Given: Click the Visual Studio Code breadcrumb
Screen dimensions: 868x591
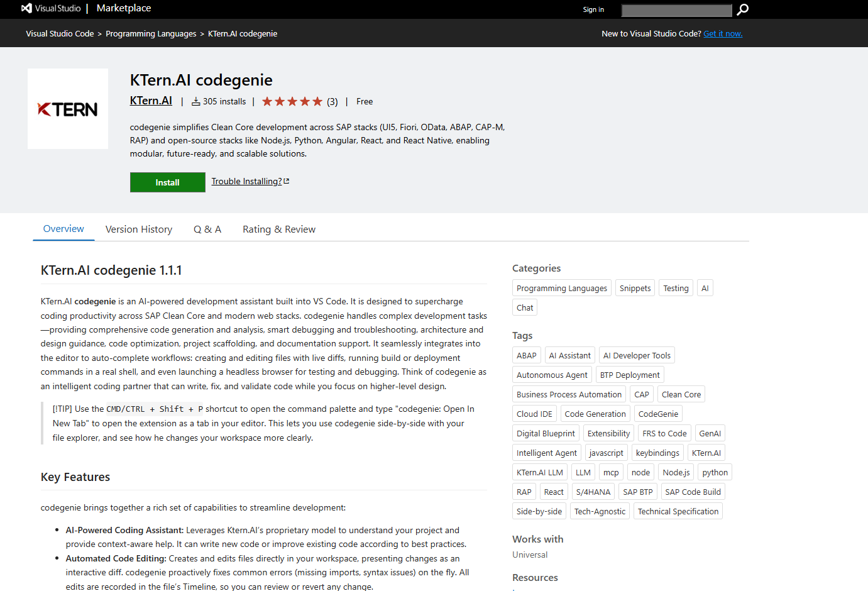Looking at the screenshot, I should click(60, 34).
